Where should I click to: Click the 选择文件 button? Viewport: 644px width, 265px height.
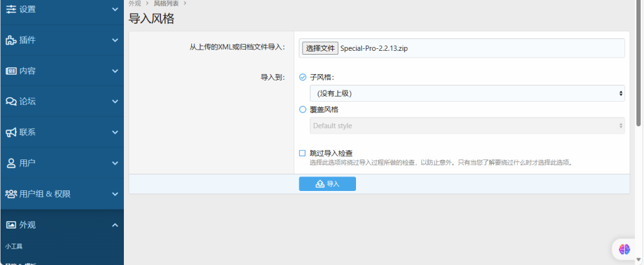coord(319,48)
